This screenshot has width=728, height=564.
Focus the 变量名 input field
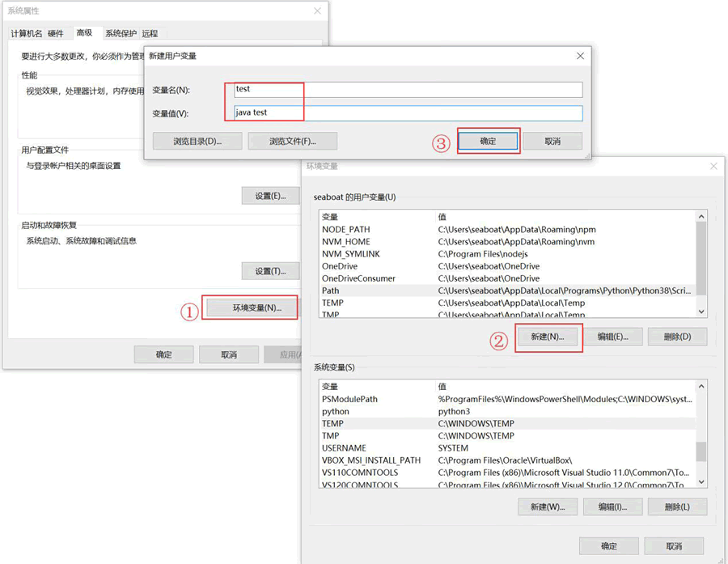407,90
